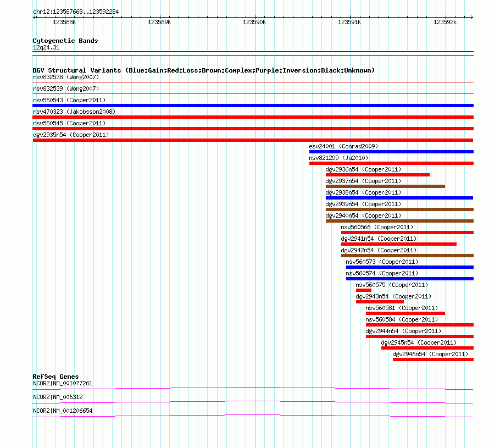Click the 123590k ruler label
This screenshot has width=489, height=448.
click(x=254, y=22)
